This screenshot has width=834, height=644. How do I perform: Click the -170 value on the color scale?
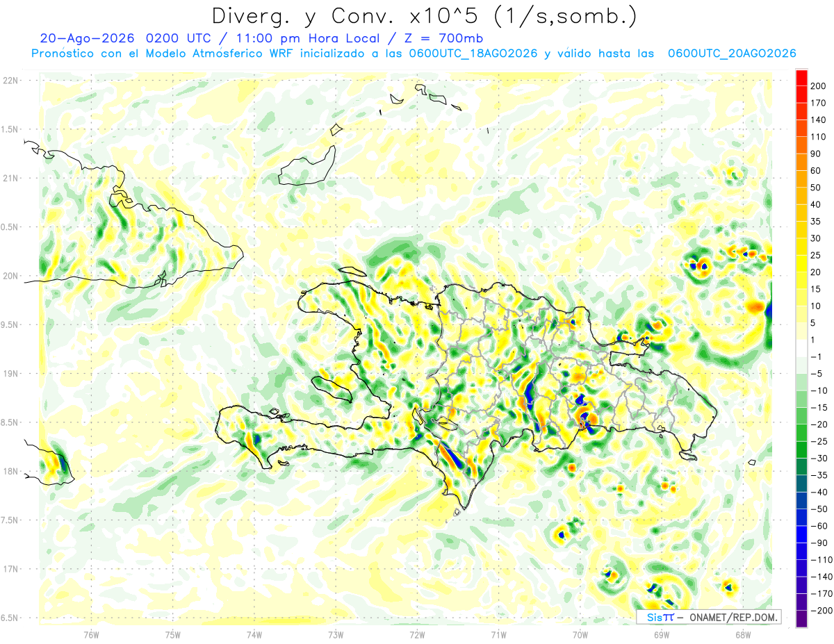coord(821,594)
